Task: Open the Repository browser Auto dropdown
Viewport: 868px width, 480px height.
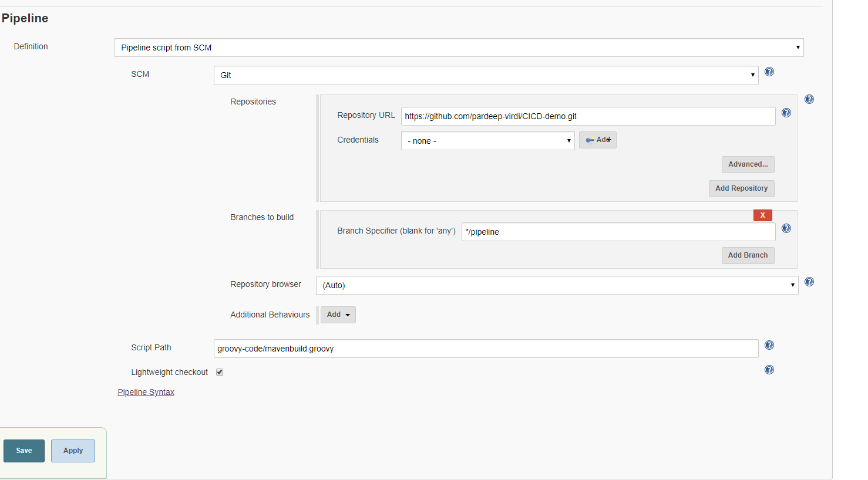Action: [x=557, y=285]
